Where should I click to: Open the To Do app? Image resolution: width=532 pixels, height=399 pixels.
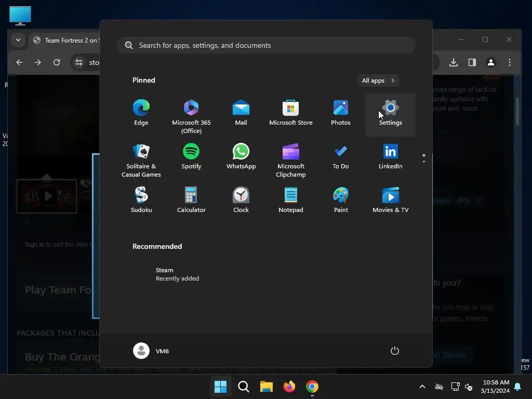[x=341, y=157]
